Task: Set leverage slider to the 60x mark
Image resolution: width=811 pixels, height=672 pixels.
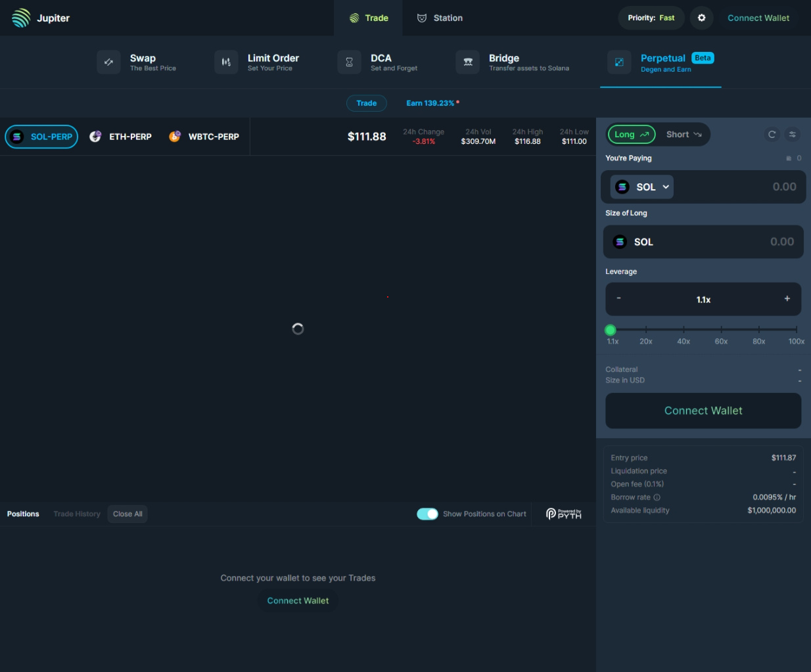Action: (x=721, y=330)
